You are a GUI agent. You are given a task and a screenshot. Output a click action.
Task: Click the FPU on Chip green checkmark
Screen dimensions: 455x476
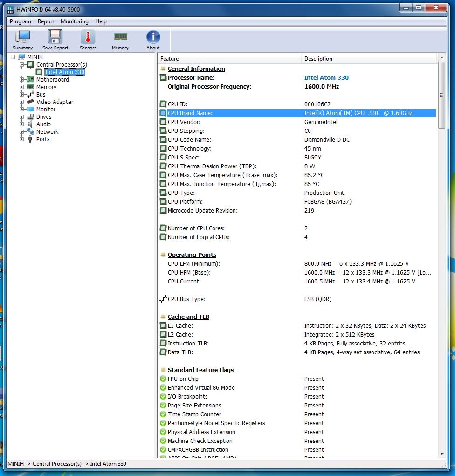tap(163, 379)
